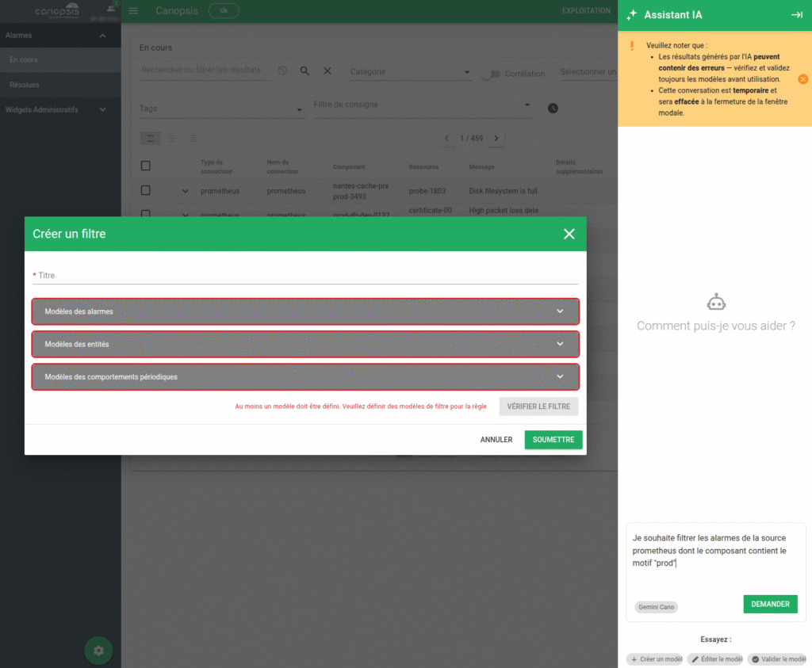Open the green settings gear button
This screenshot has width=812, height=668.
click(98, 651)
